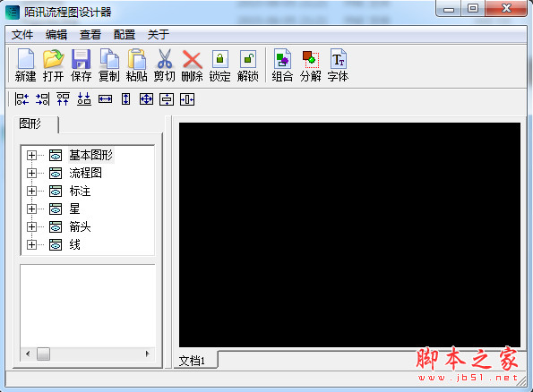Click the center horizontally icon

pos(187,99)
